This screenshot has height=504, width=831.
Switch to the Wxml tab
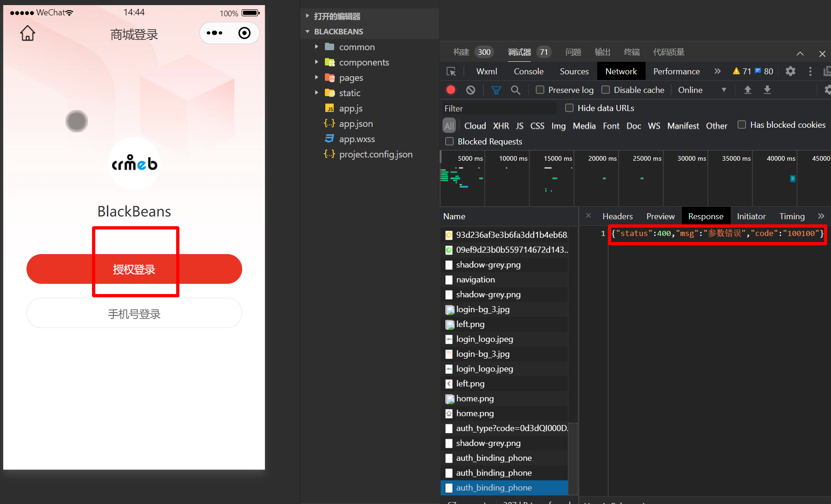coord(487,71)
